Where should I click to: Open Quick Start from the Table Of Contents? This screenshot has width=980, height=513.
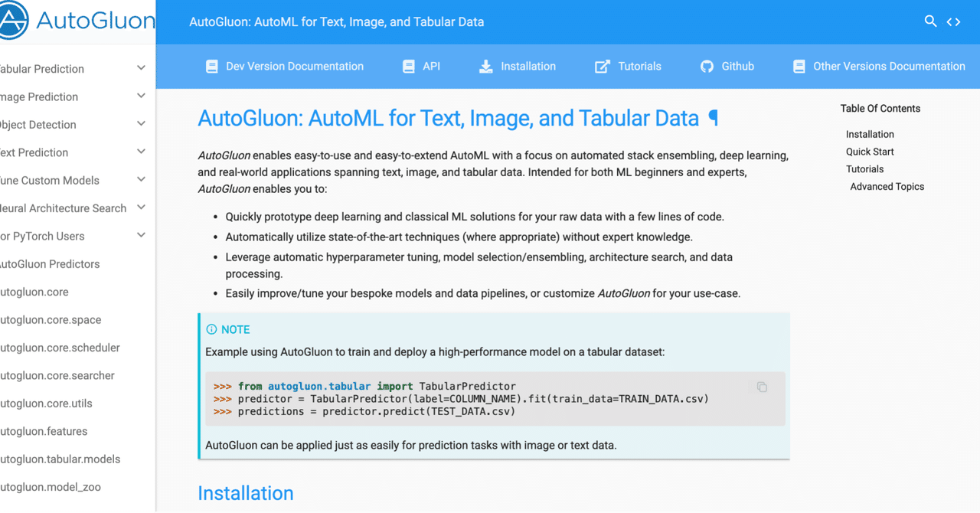(x=870, y=151)
